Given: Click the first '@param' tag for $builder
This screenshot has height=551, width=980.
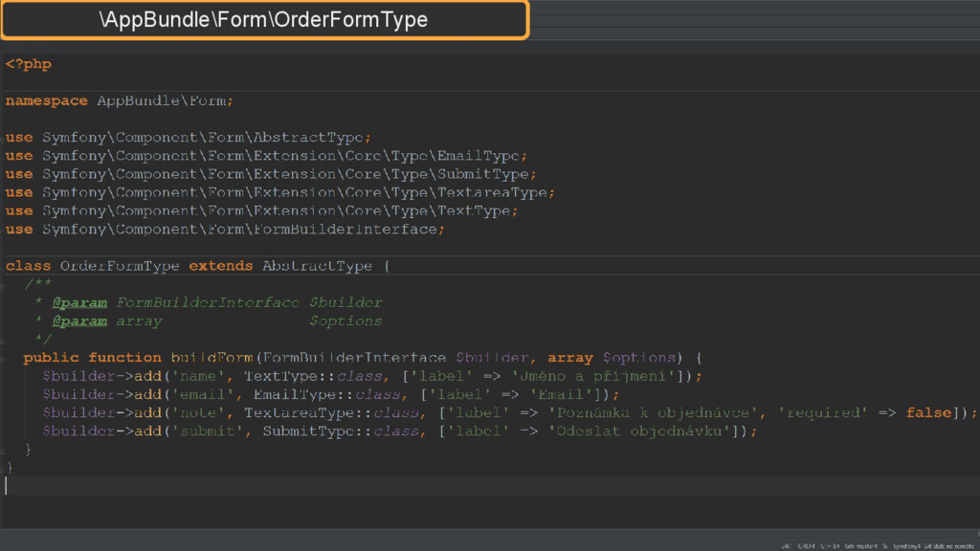Looking at the screenshot, I should [79, 303].
